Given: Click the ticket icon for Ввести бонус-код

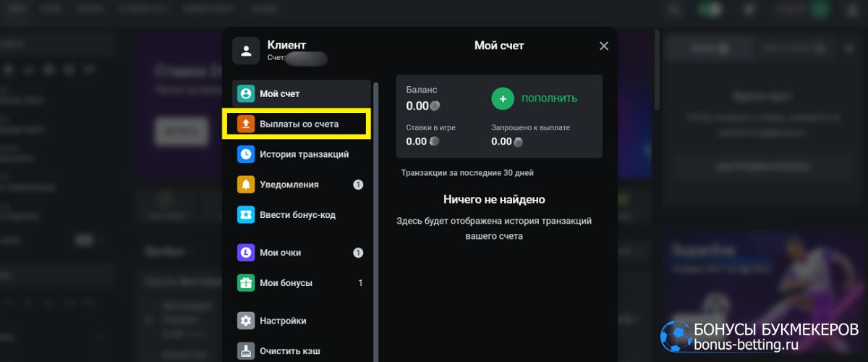Looking at the screenshot, I should click(246, 215).
